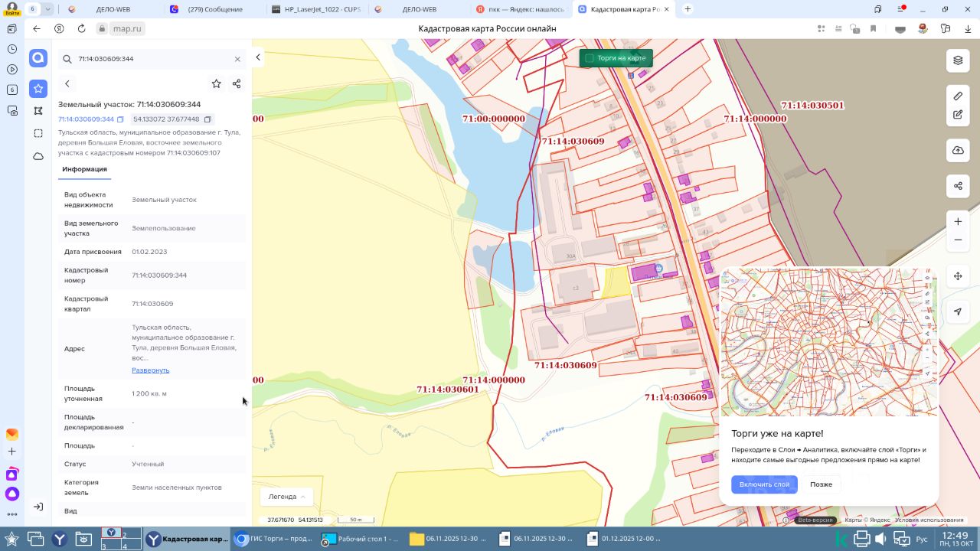Collapse the left information panel
The height and width of the screenshot is (551, 980).
pos(258,57)
